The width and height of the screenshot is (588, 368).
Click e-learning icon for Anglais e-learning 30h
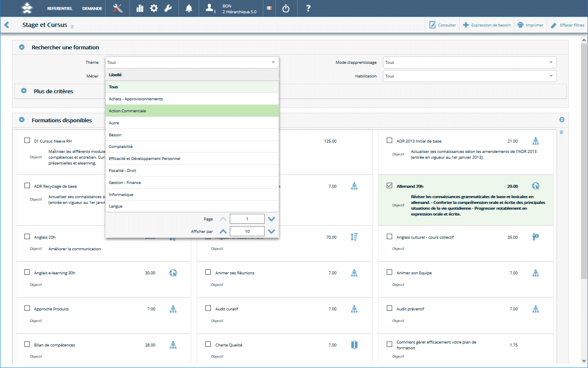173,273
